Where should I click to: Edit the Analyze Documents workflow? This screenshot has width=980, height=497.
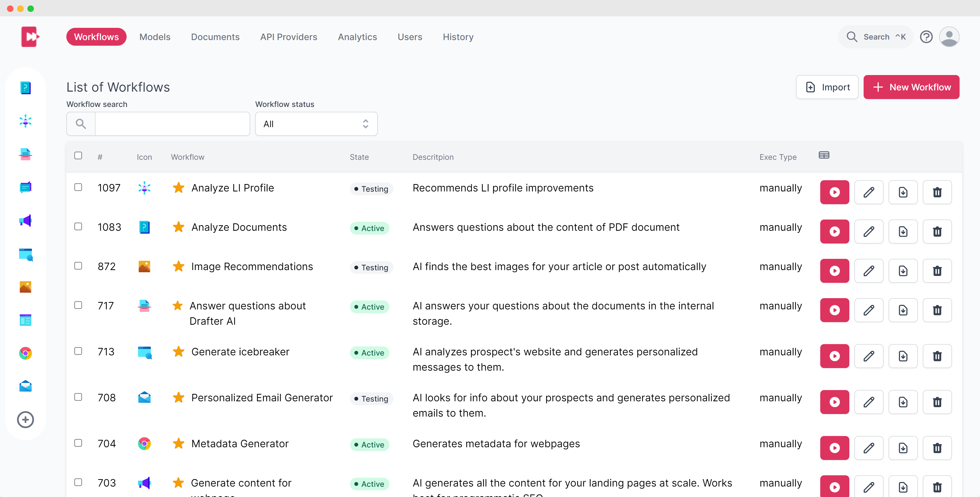coord(868,231)
